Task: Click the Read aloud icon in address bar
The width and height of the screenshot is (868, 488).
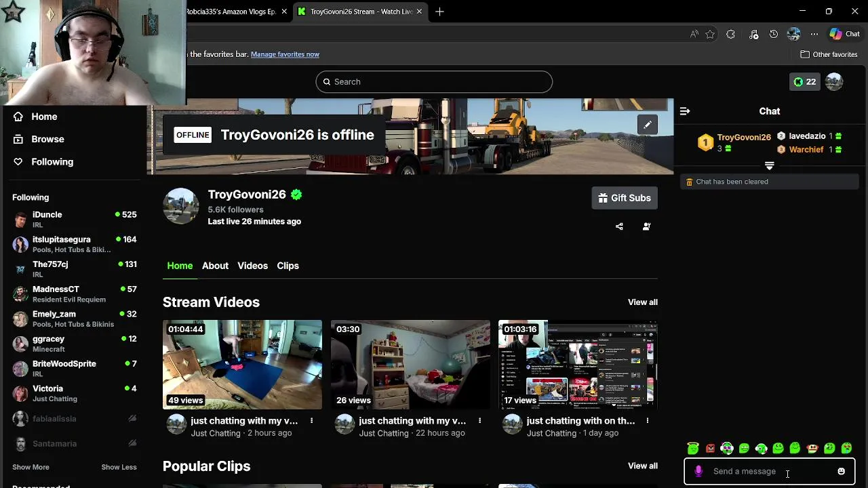Action: [694, 34]
